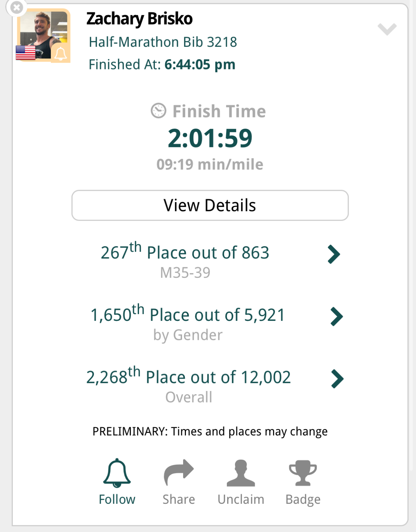Click the Follow bell icon
416x532 pixels.
(117, 473)
